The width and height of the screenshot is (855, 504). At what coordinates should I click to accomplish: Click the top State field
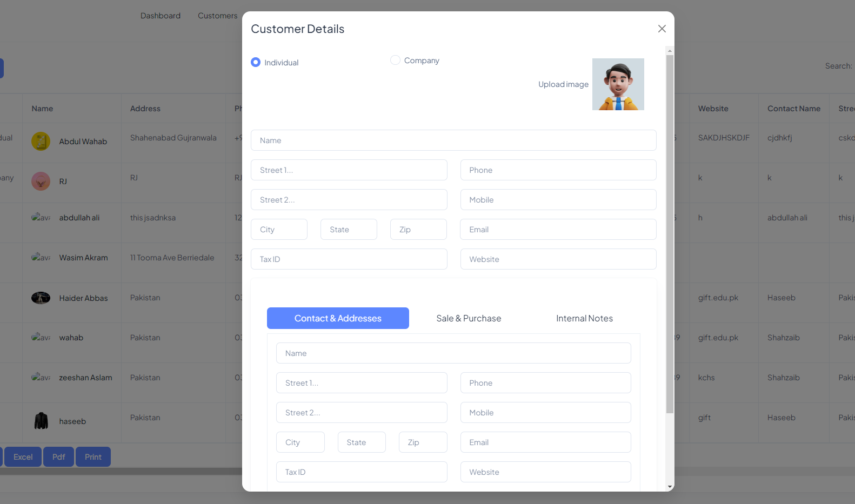(x=349, y=230)
